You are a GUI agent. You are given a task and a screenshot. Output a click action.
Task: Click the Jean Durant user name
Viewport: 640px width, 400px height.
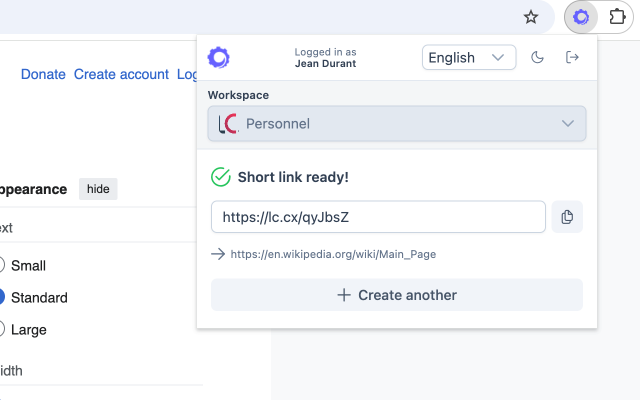[325, 64]
